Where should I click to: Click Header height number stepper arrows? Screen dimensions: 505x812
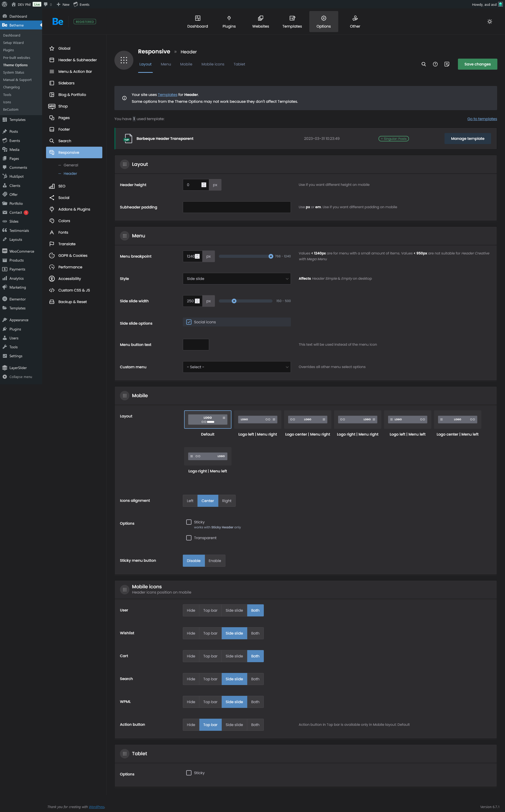[204, 185]
